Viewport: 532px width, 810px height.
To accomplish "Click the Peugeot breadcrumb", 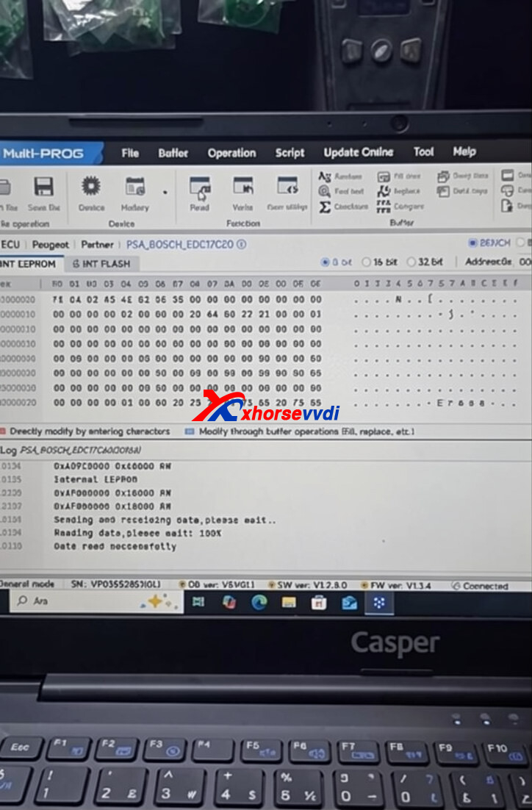I will (50, 245).
